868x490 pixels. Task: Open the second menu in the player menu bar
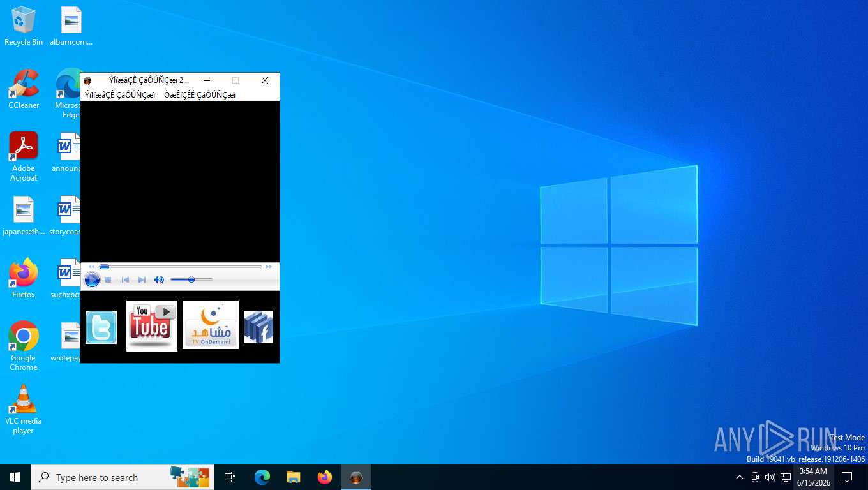pos(200,95)
